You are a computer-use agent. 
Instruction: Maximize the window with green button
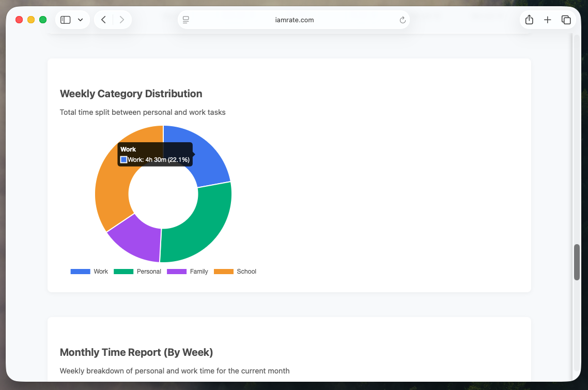pyautogui.click(x=43, y=20)
